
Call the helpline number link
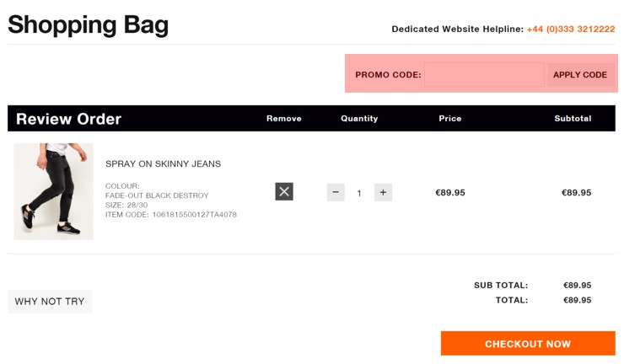(571, 29)
